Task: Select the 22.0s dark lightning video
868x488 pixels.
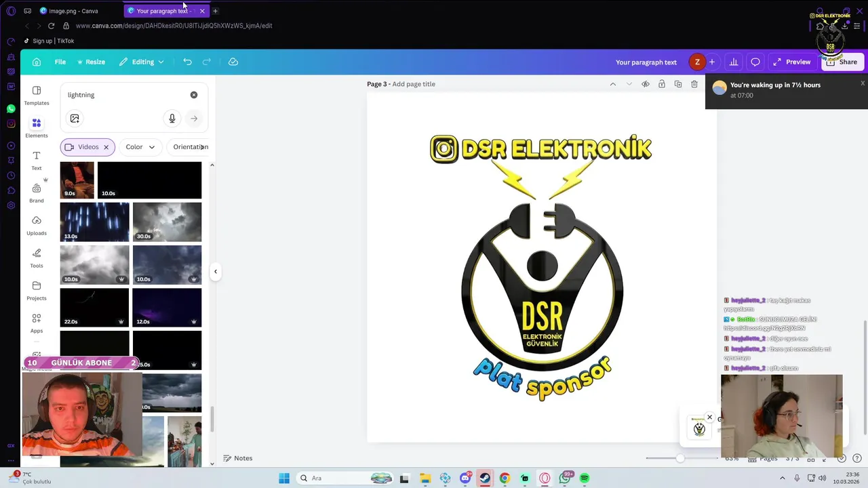Action: tap(94, 307)
